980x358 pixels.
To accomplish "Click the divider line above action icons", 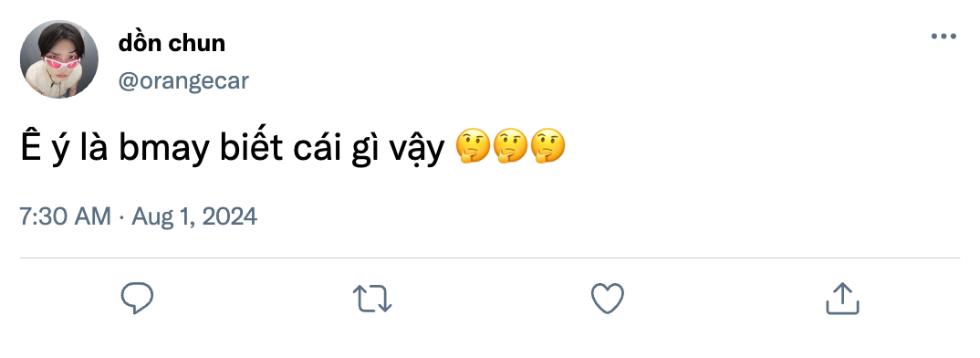I will pos(489,258).
